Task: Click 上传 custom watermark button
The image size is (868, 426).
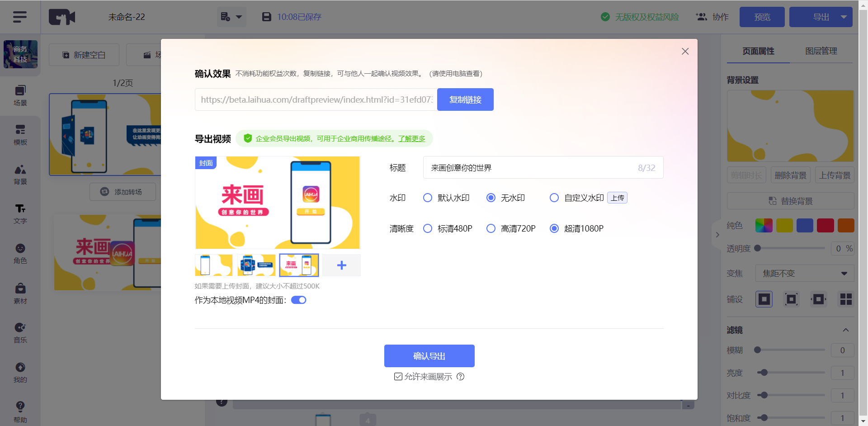Action: [x=617, y=198]
